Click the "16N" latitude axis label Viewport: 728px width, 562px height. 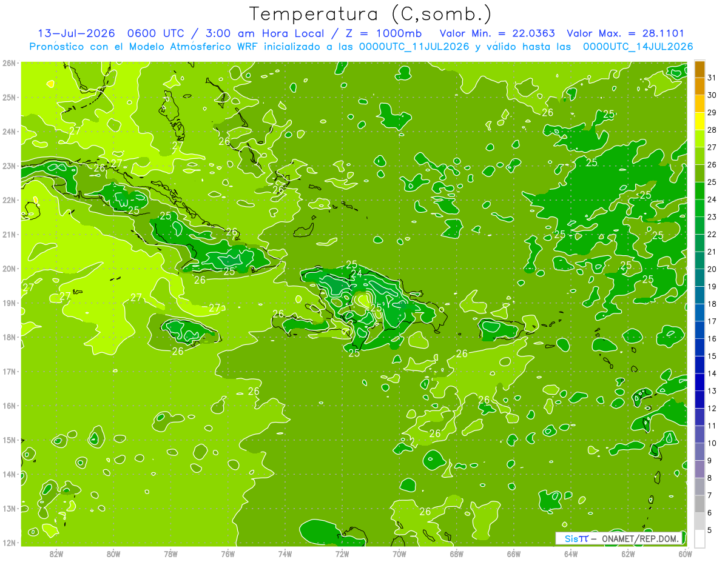click(9, 406)
